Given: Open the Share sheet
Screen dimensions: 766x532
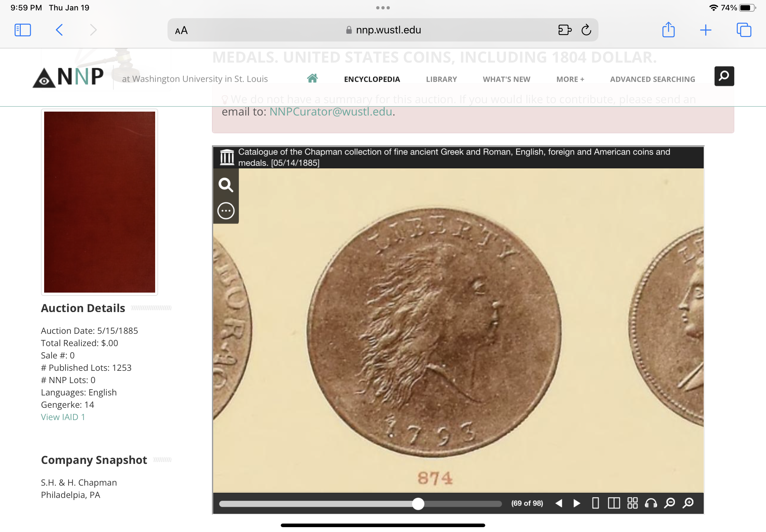Looking at the screenshot, I should point(668,29).
